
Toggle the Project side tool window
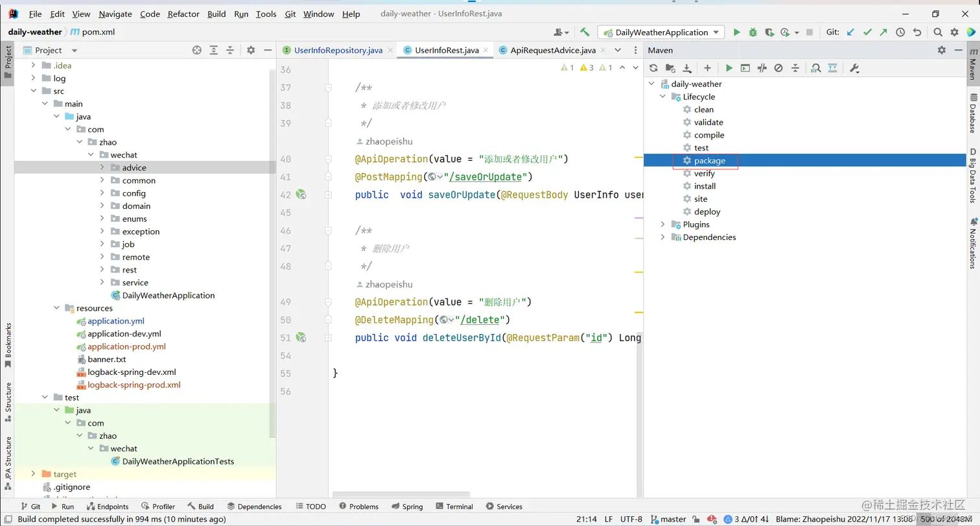[x=8, y=62]
